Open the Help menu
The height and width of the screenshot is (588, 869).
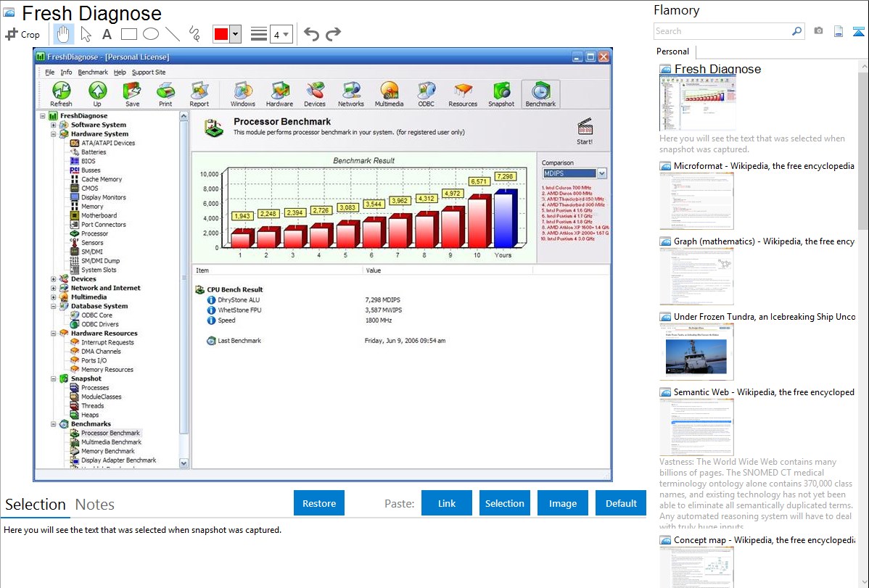coord(120,72)
